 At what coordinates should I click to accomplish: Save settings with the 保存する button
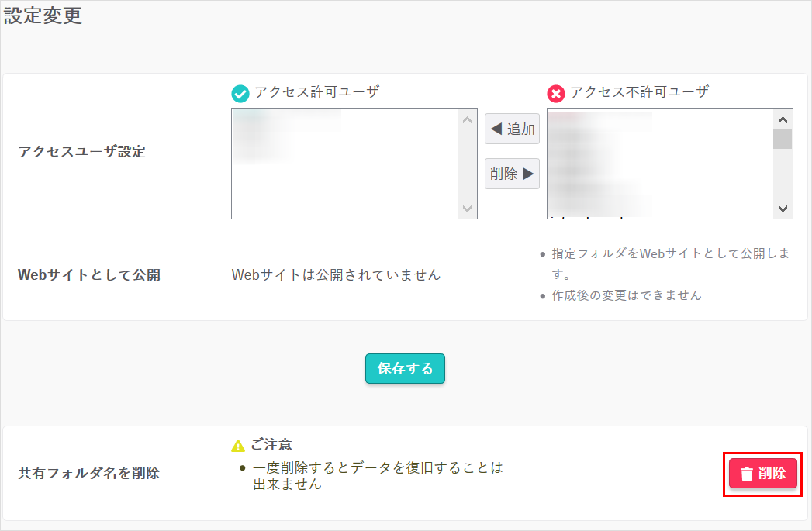click(405, 369)
